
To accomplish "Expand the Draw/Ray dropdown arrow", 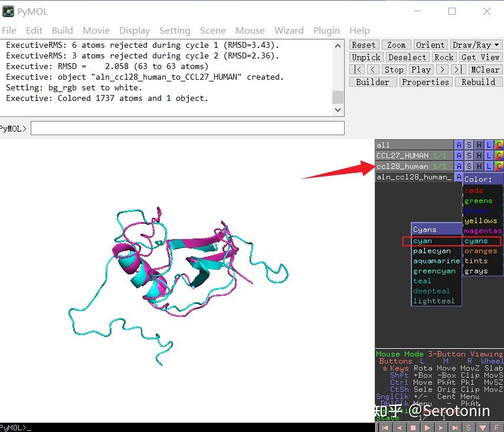I will pyautogui.click(x=496, y=45).
